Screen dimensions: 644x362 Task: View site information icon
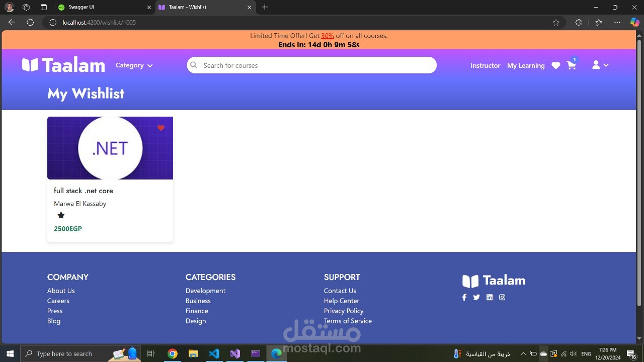click(52, 22)
